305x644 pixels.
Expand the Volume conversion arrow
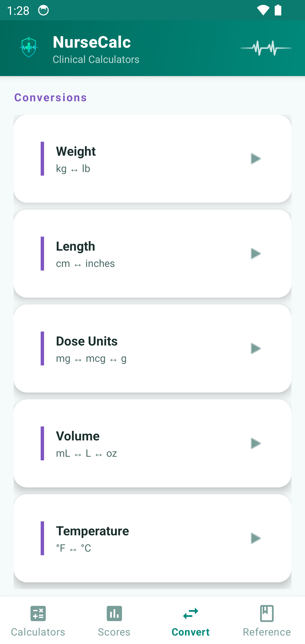tap(255, 443)
